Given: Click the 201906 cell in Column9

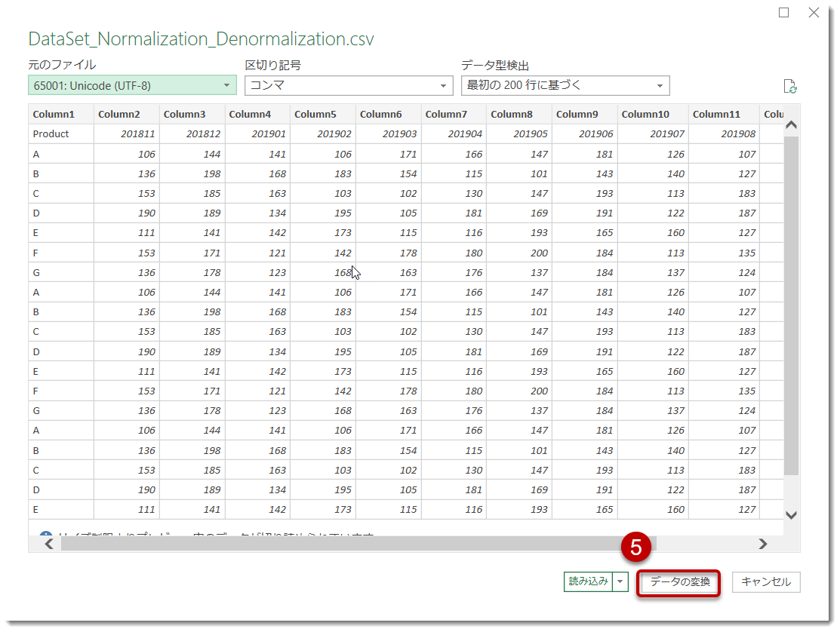Looking at the screenshot, I should click(584, 134).
